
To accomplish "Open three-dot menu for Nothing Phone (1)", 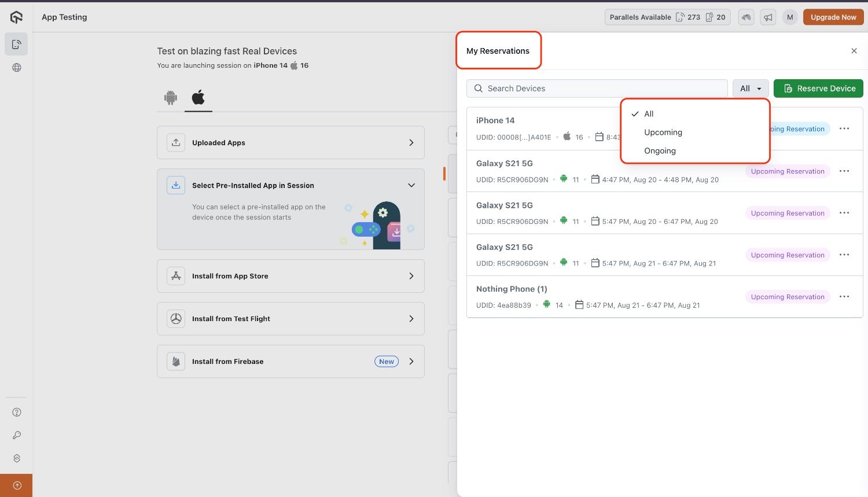I will 844,296.
